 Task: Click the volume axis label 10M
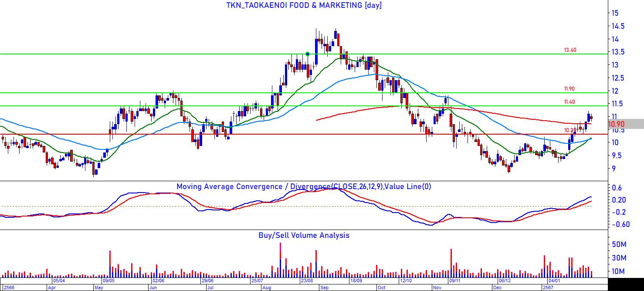[618, 271]
